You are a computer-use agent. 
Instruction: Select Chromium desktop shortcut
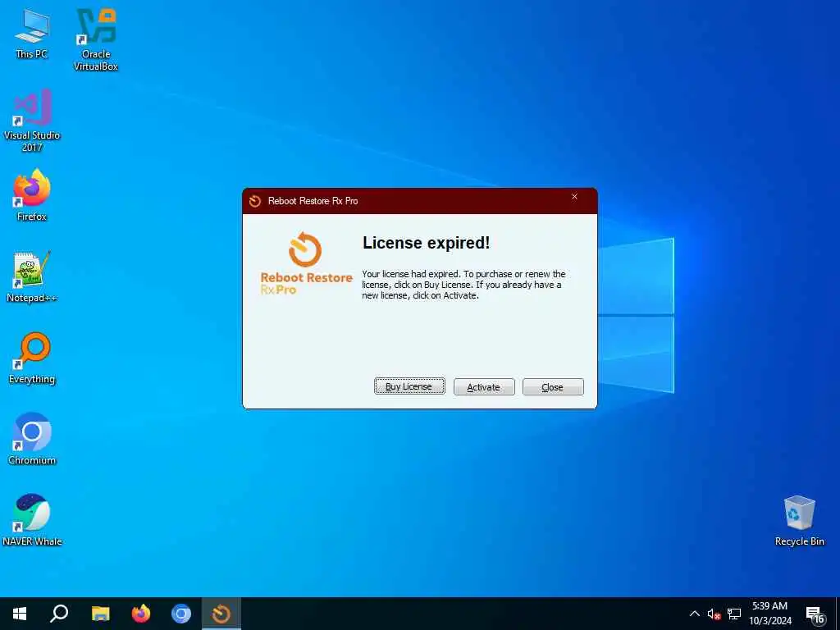pyautogui.click(x=32, y=440)
